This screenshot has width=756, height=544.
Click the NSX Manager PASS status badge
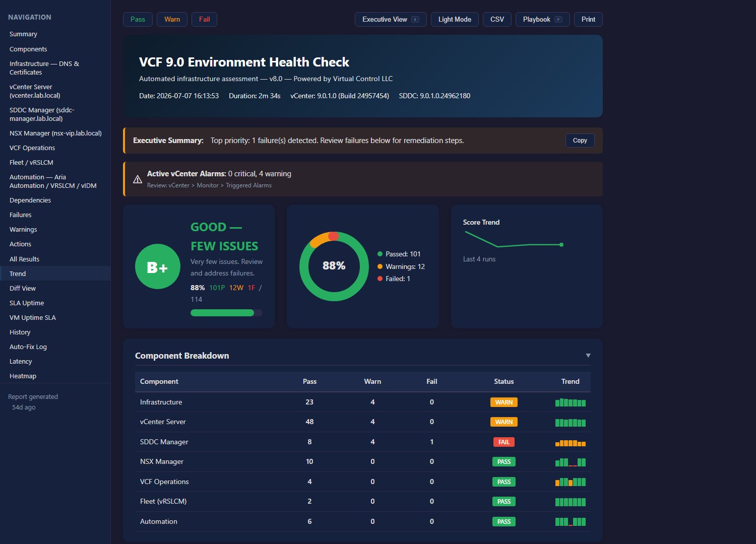tap(504, 462)
